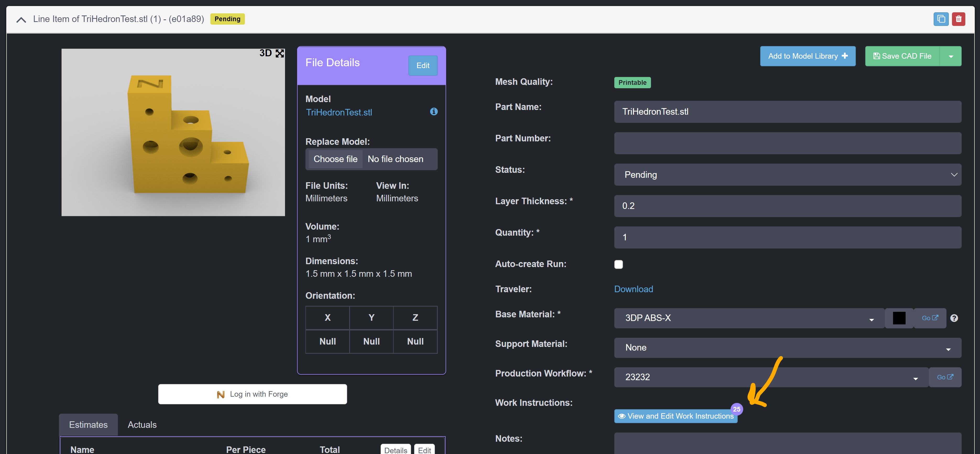This screenshot has width=980, height=454.
Task: Expand the 3D viewer to fullscreen
Action: point(280,53)
